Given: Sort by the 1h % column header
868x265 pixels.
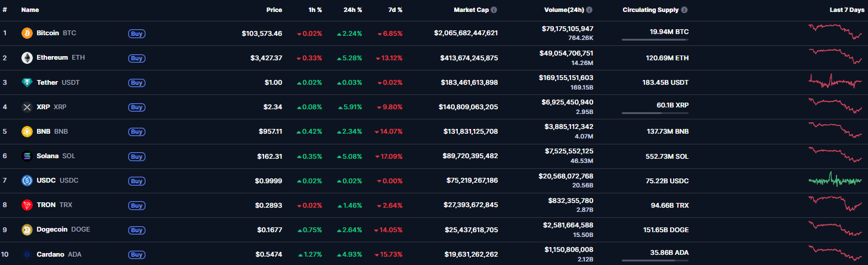Looking at the screenshot, I should (314, 10).
